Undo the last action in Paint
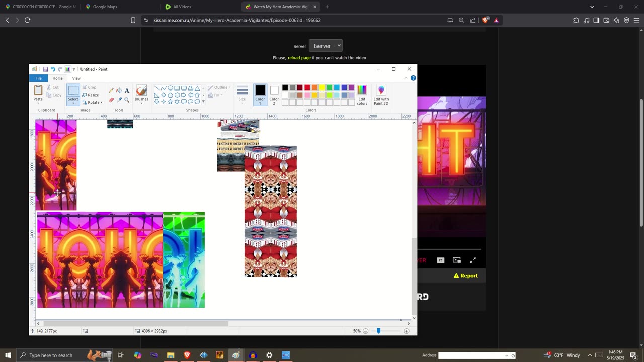This screenshot has height=362, width=644. point(53,69)
